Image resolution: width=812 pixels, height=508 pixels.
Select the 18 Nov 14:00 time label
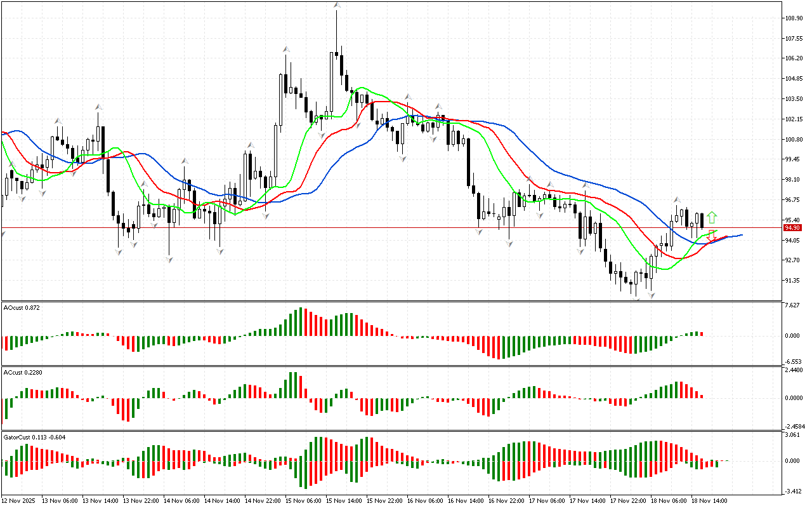(x=710, y=501)
